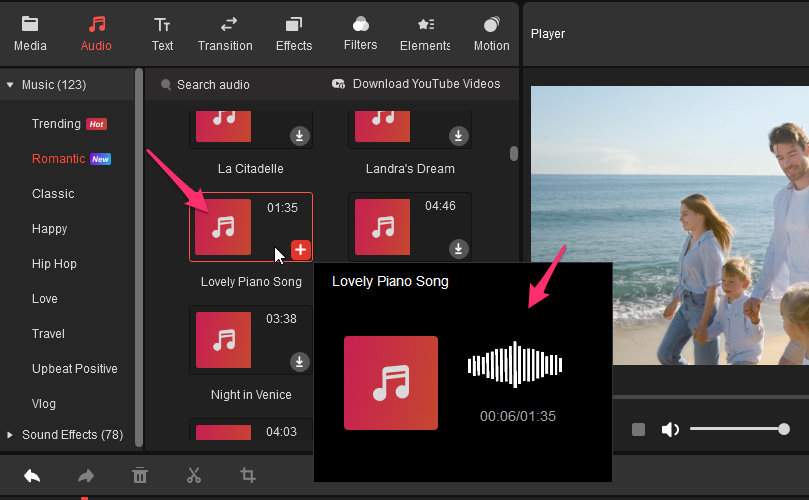Open the Filters tab

tap(360, 33)
